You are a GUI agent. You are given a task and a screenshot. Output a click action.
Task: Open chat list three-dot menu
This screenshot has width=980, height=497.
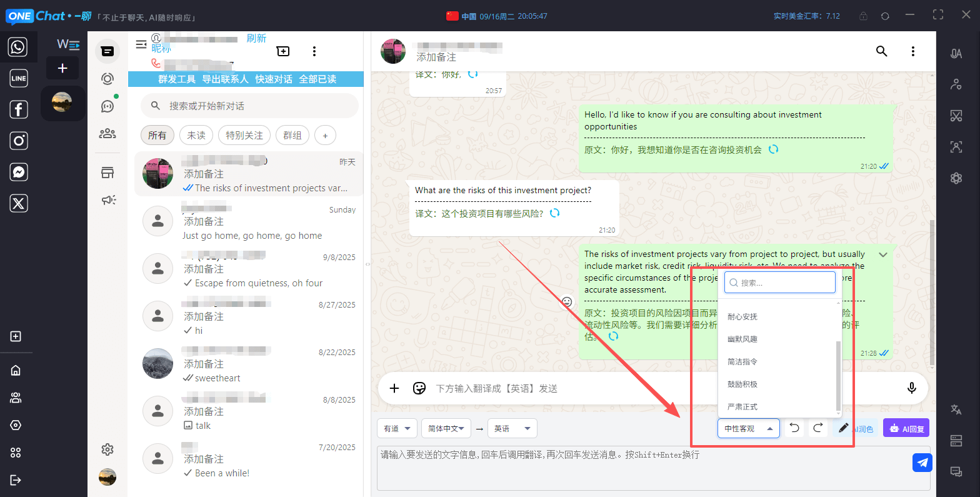pyautogui.click(x=314, y=51)
